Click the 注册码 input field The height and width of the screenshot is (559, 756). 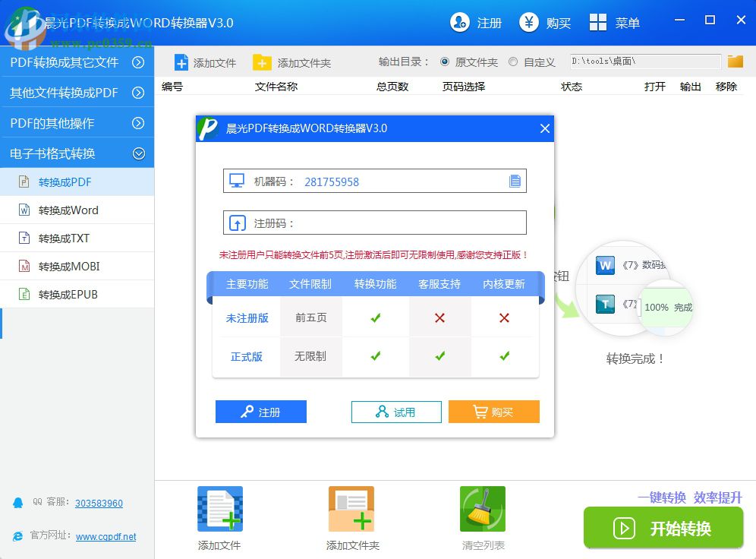pyautogui.click(x=380, y=222)
